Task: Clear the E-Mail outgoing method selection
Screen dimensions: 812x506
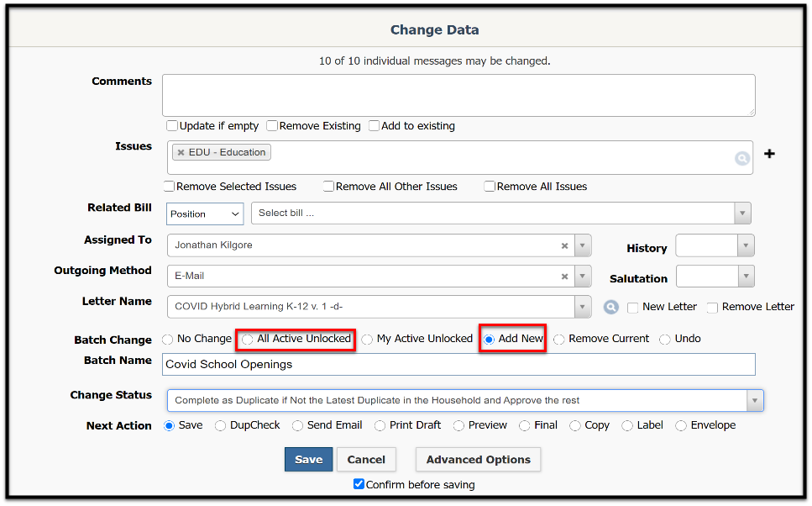Action: click(564, 277)
